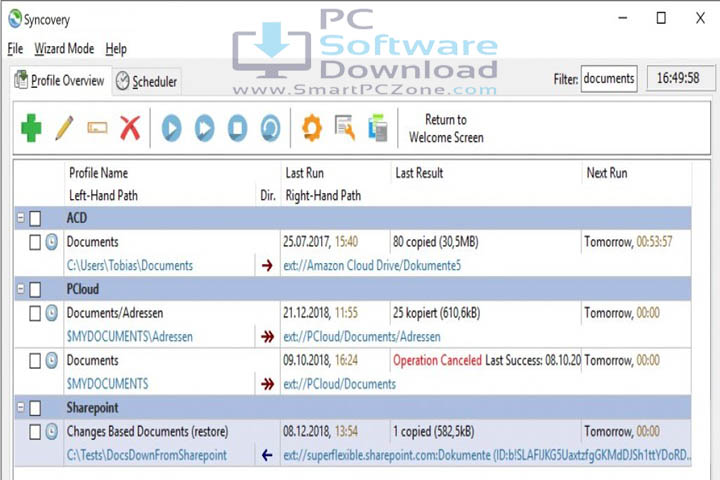
Task: Check the Documents/Adressen profile checkbox
Action: (35, 313)
